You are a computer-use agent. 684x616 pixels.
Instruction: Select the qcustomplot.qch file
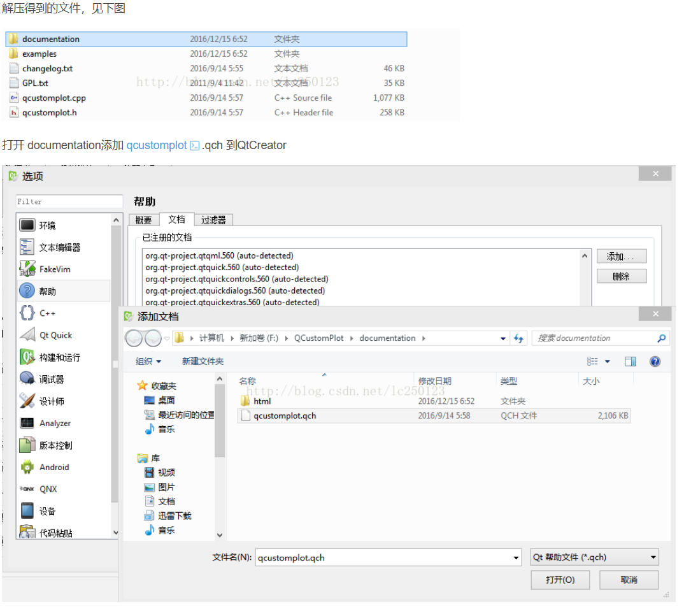point(434,416)
